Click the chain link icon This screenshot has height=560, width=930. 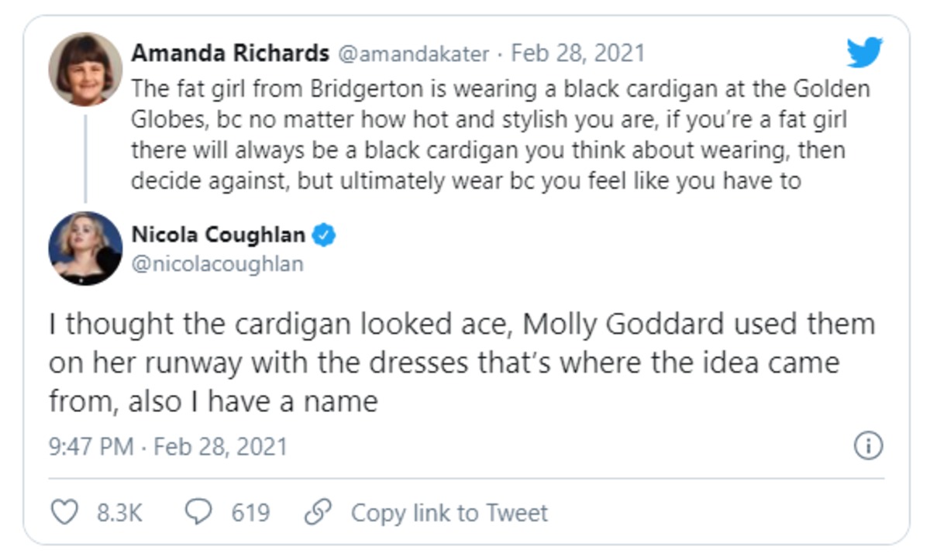(x=318, y=512)
